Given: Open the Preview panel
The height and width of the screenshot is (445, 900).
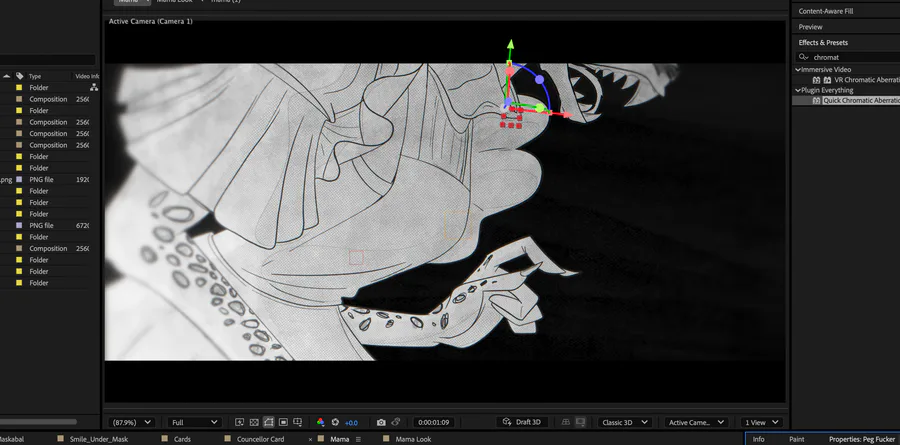Looking at the screenshot, I should pyautogui.click(x=810, y=27).
